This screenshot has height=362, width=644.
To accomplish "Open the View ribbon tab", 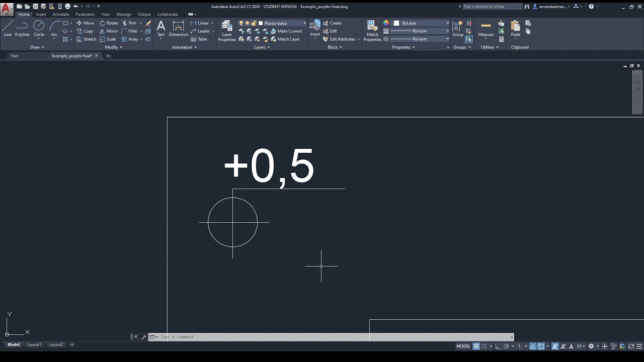I will click(x=106, y=14).
